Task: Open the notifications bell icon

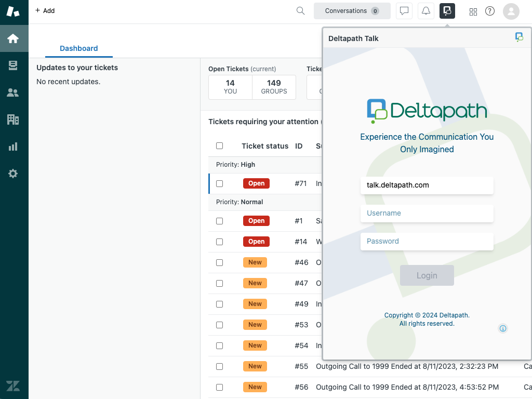Action: 425,11
